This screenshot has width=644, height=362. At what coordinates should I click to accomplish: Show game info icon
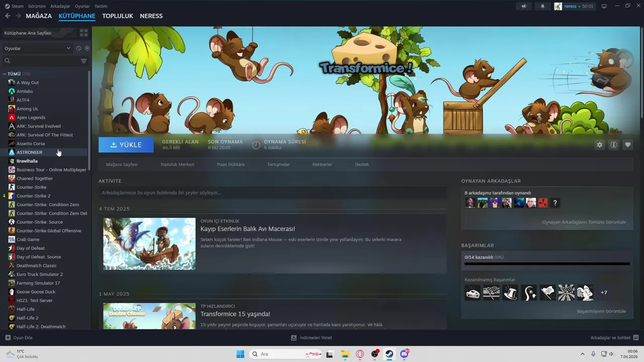(x=613, y=145)
